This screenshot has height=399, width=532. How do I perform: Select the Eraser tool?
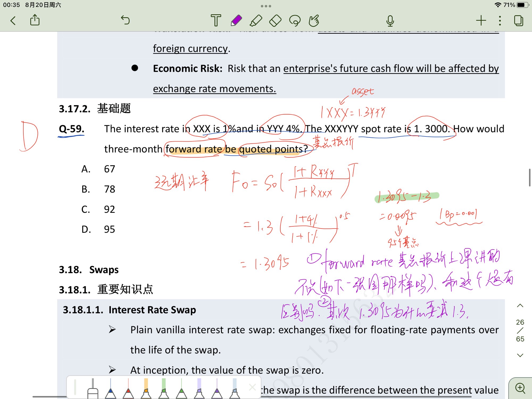275,20
